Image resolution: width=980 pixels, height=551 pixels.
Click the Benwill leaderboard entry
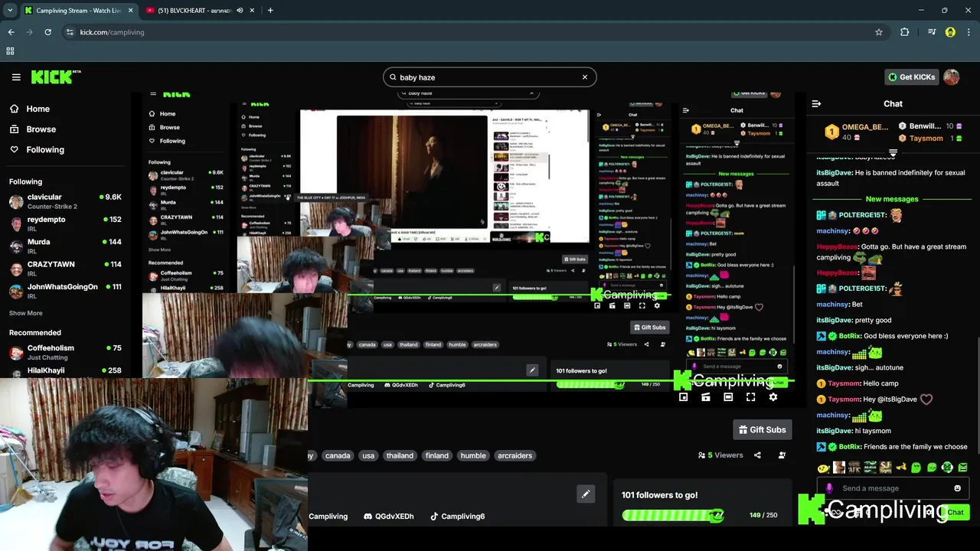tap(930, 126)
